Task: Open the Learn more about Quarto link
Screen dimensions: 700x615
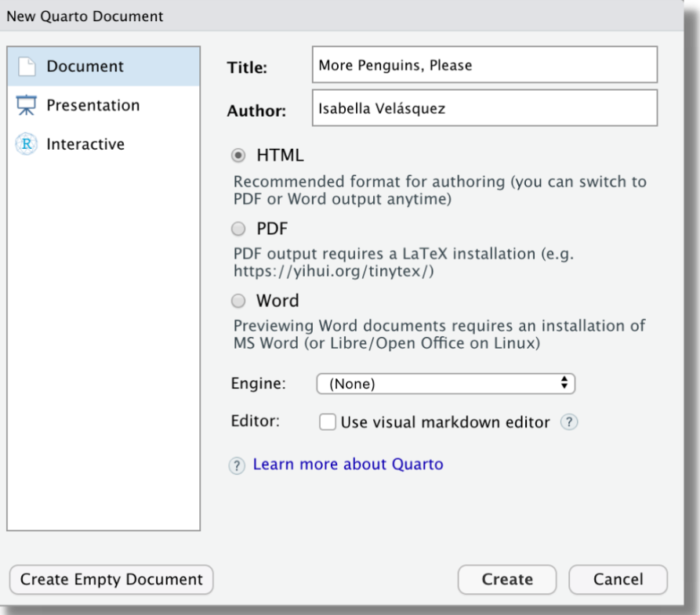Action: click(x=347, y=465)
